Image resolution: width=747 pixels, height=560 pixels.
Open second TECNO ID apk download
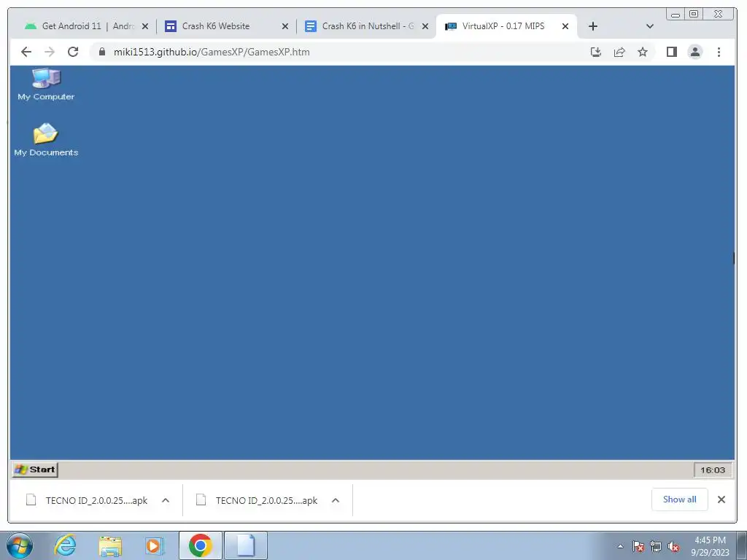[258, 500]
